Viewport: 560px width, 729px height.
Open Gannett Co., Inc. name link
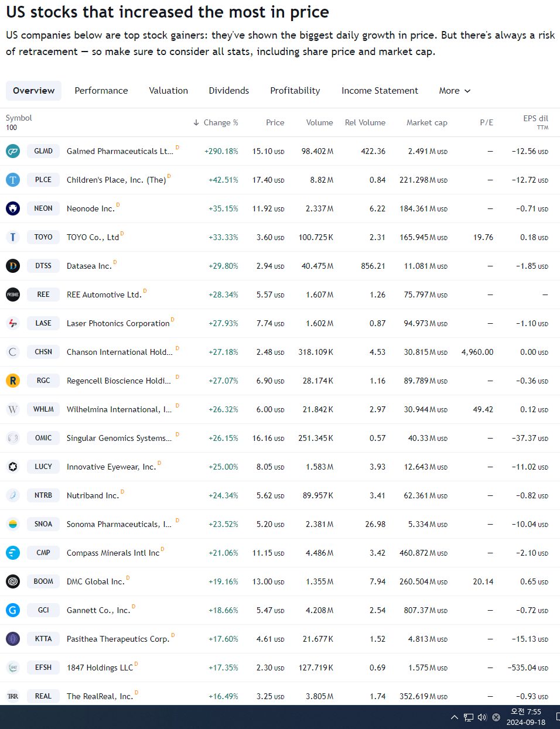pos(98,610)
